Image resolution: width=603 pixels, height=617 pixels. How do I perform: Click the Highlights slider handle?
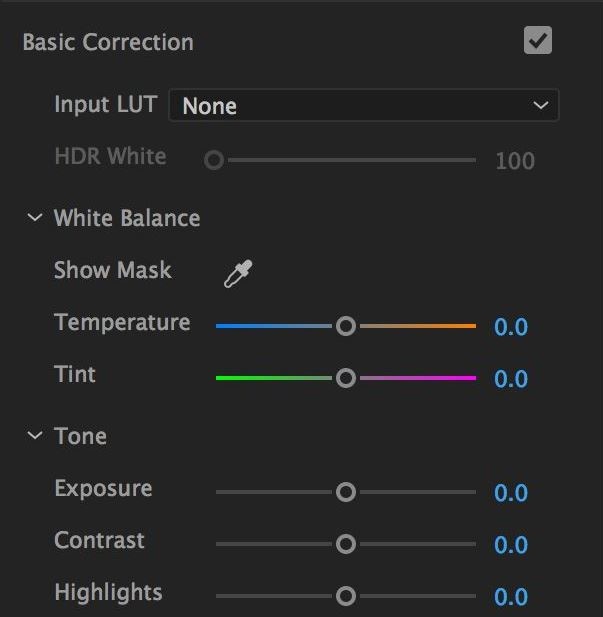coord(346,596)
